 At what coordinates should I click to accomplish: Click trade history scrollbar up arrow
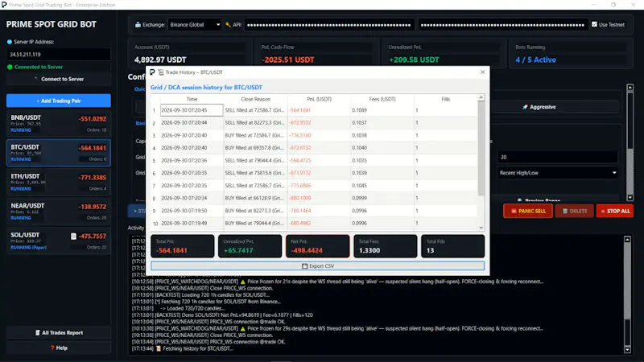pyautogui.click(x=481, y=97)
